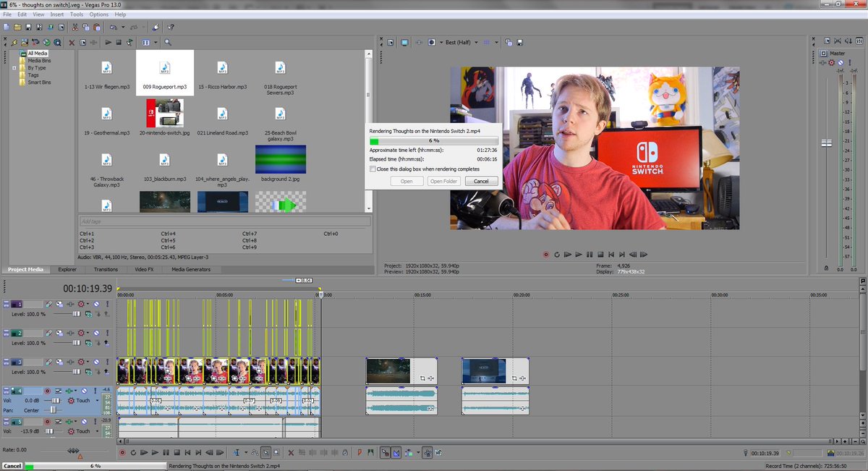Open the Options menu
Image resolution: width=868 pixels, height=471 pixels.
coord(99,14)
